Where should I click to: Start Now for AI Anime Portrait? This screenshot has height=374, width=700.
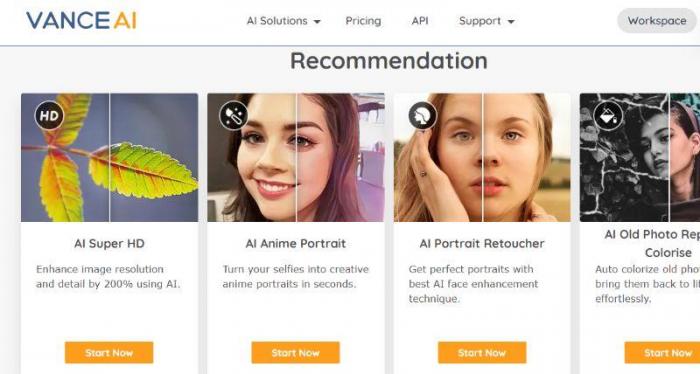pyautogui.click(x=296, y=353)
